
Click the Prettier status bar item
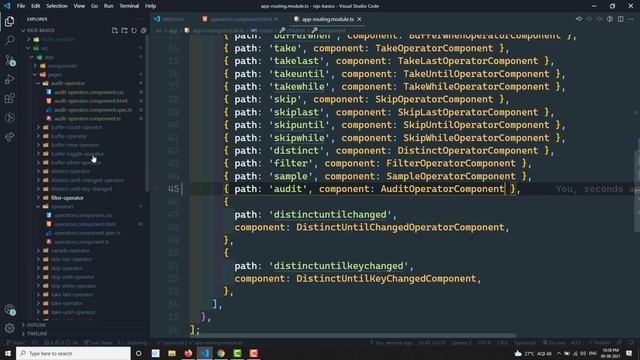click(599, 342)
